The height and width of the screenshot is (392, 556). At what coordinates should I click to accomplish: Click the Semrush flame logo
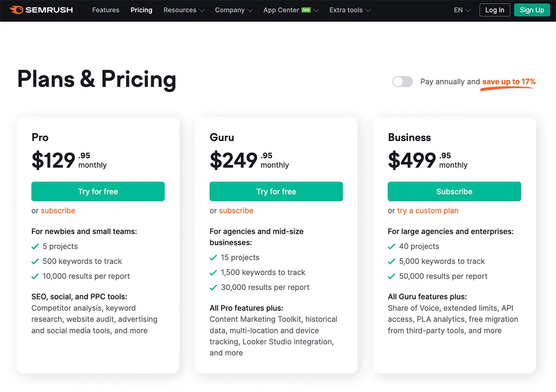[16, 10]
